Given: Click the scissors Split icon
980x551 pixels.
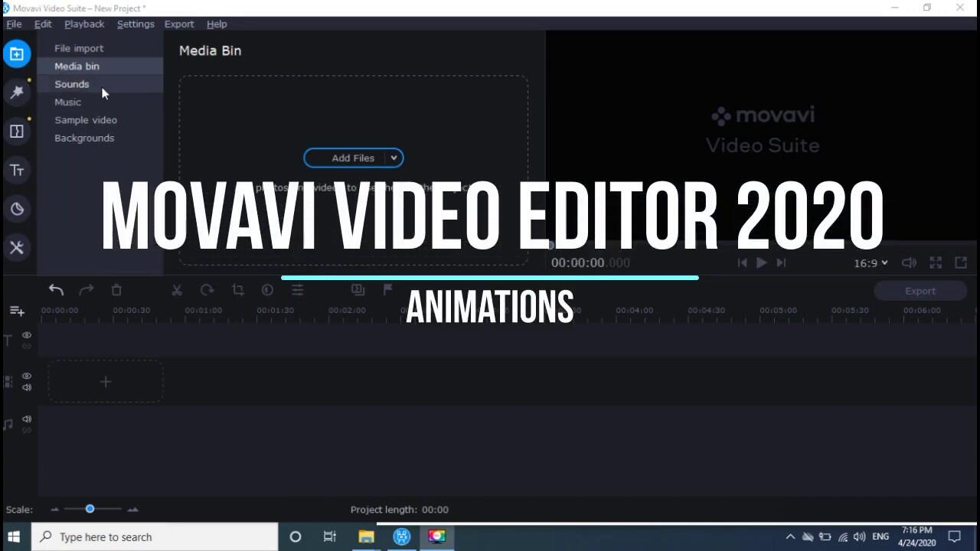Looking at the screenshot, I should (177, 290).
